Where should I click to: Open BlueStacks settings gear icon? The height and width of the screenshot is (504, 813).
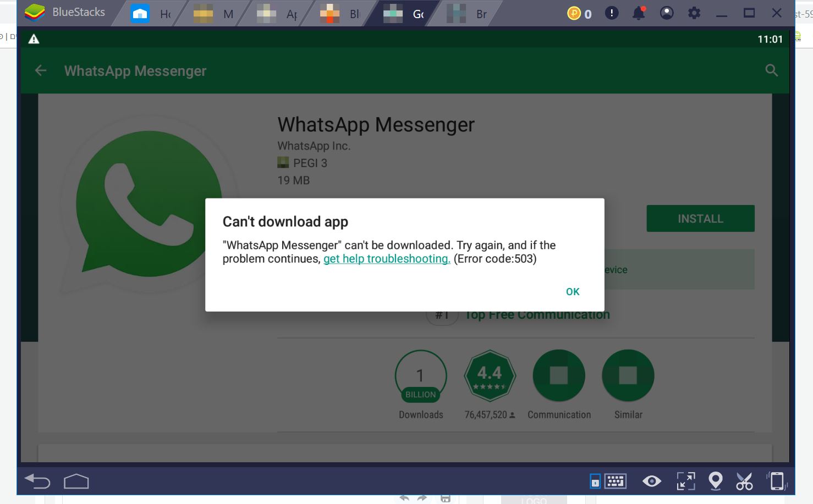point(694,13)
